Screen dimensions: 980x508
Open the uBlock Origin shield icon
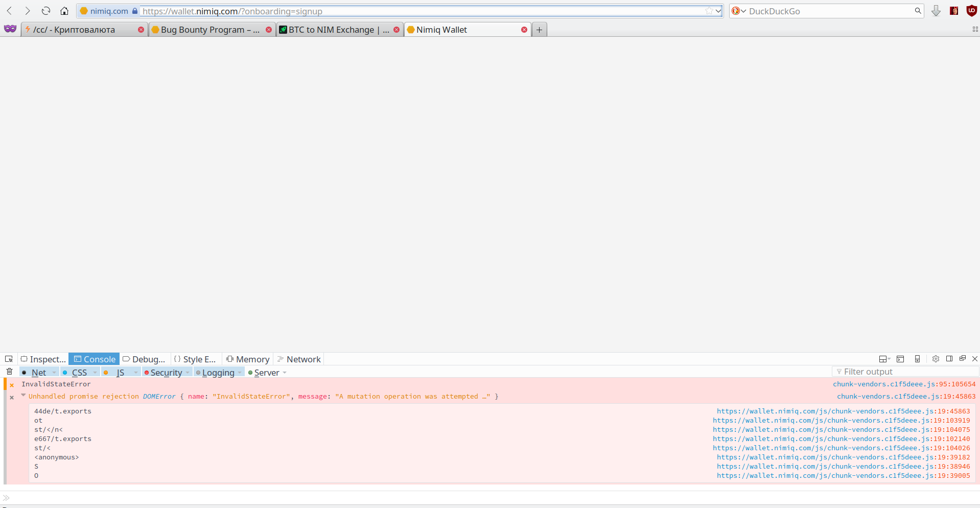(x=971, y=11)
